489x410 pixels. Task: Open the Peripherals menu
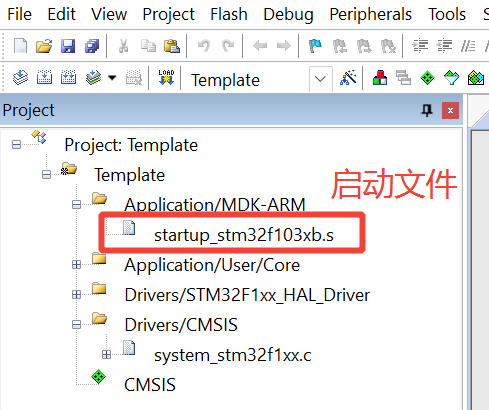coord(371,15)
